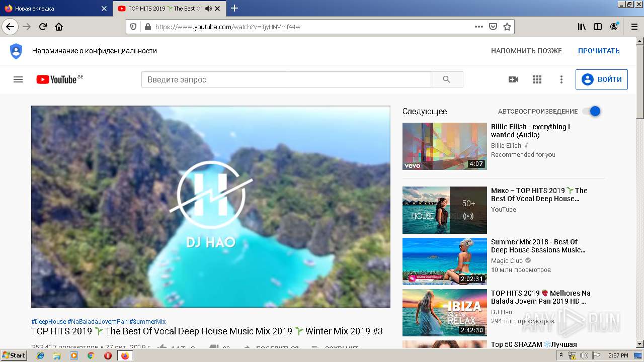This screenshot has width=644, height=362.
Task: Close the TOP HITS 2019 tab
Action: tap(217, 9)
